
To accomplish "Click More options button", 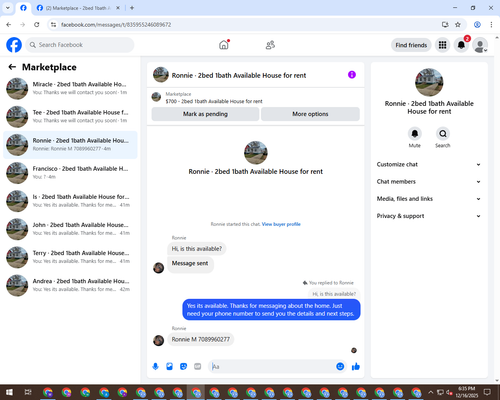I will [310, 114].
